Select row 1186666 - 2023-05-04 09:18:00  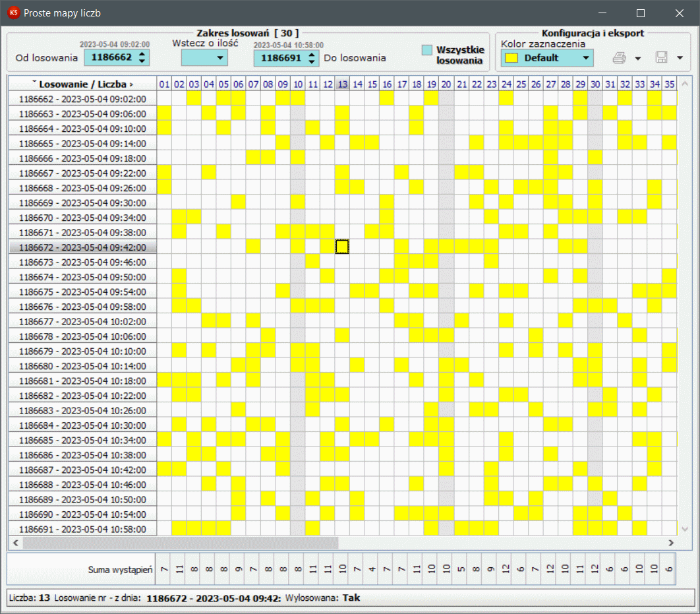[82, 158]
